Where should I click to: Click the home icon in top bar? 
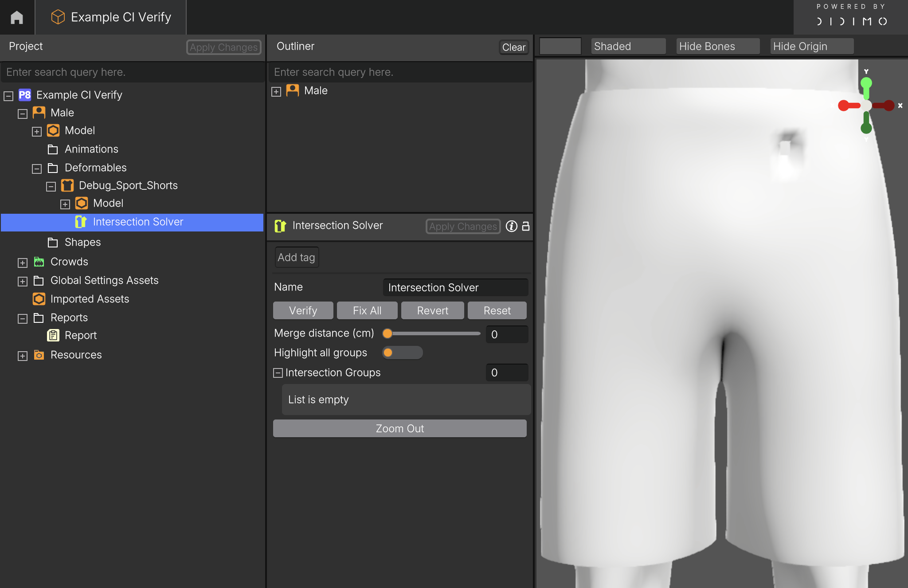[x=17, y=17]
